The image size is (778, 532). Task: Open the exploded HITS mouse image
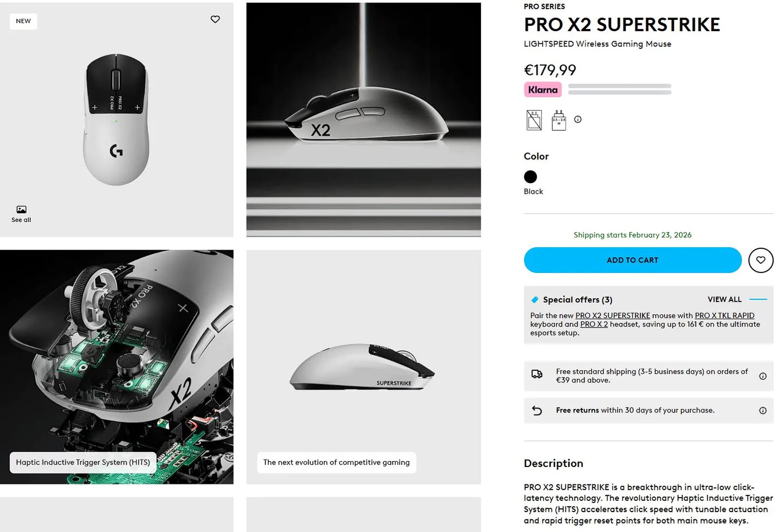pyautogui.click(x=117, y=367)
